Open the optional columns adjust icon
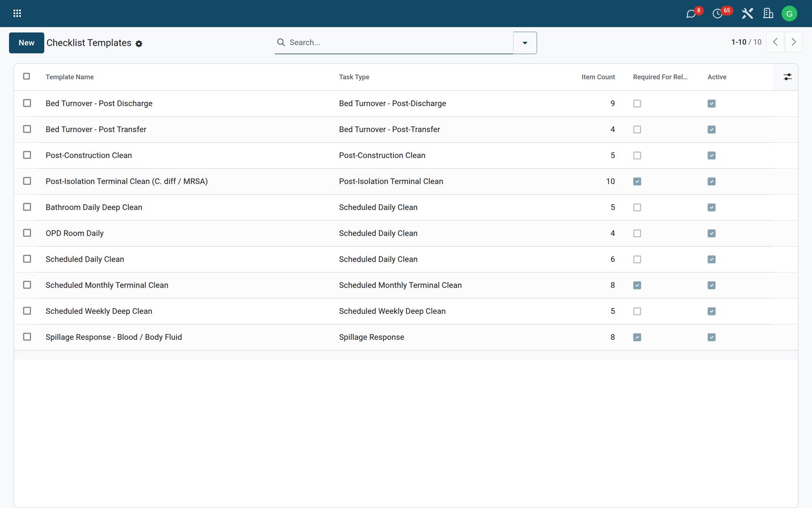Image resolution: width=812 pixels, height=508 pixels. [787, 77]
